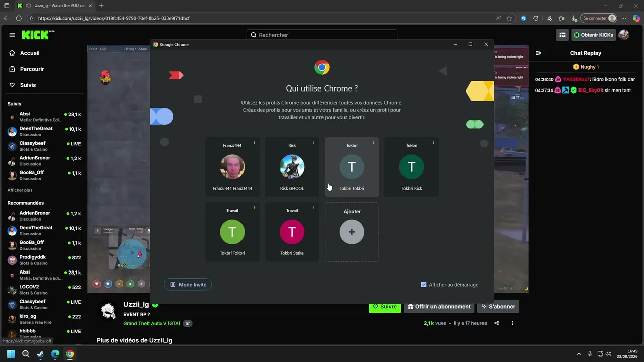This screenshot has height=362, width=644.
Task: Open Copilot in Edge toolbar
Action: 636,18
